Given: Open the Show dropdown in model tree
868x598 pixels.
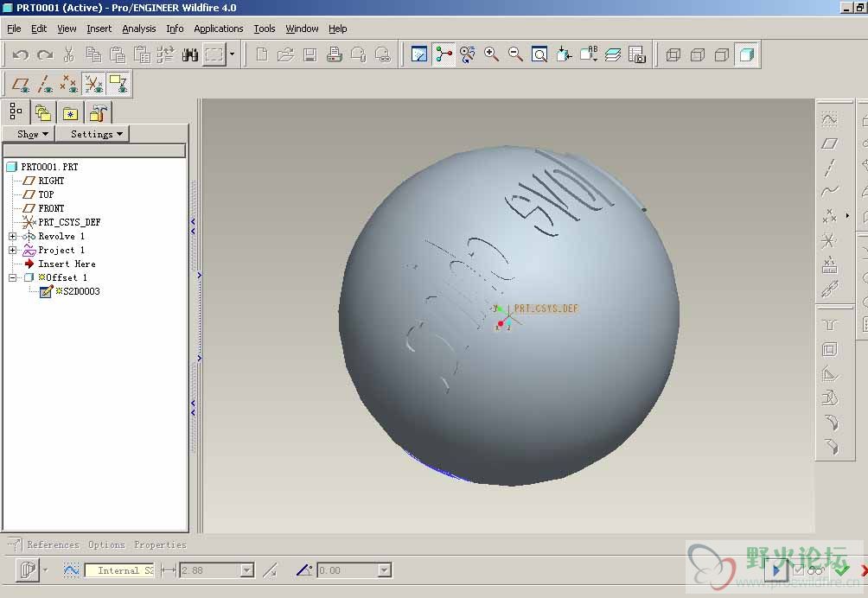Looking at the screenshot, I should tap(29, 134).
